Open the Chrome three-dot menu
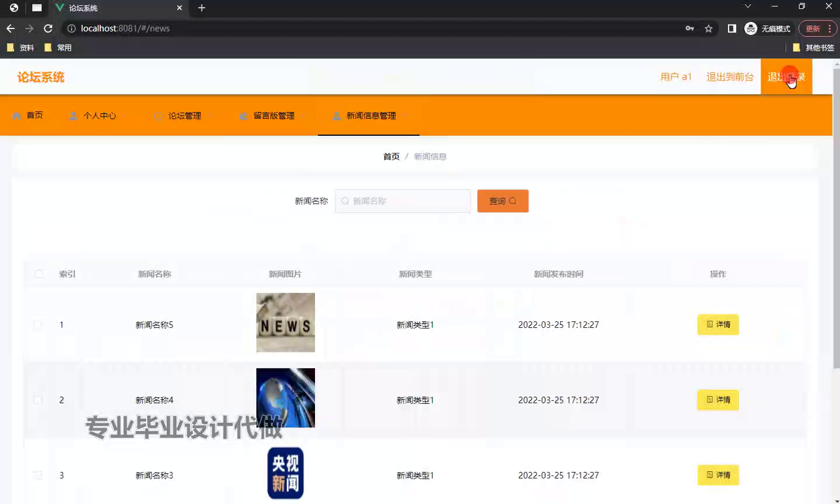Viewport: 840px width, 504px height. pos(829,29)
